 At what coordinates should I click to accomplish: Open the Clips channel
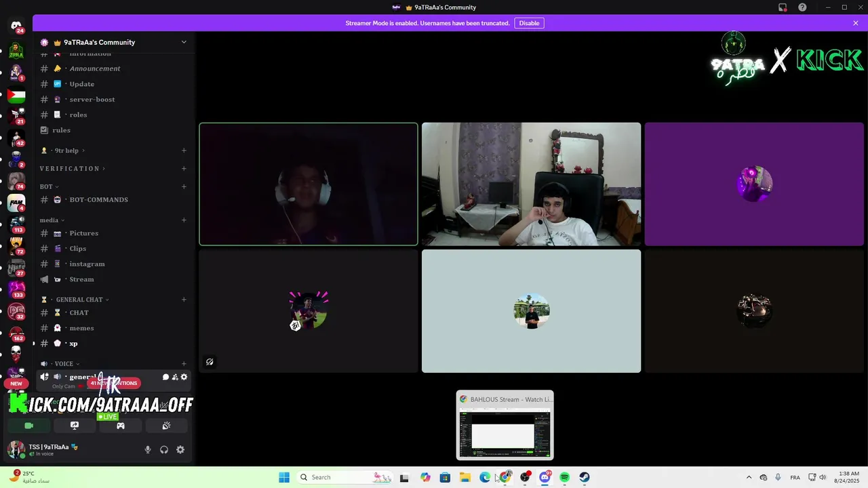pos(113,249)
